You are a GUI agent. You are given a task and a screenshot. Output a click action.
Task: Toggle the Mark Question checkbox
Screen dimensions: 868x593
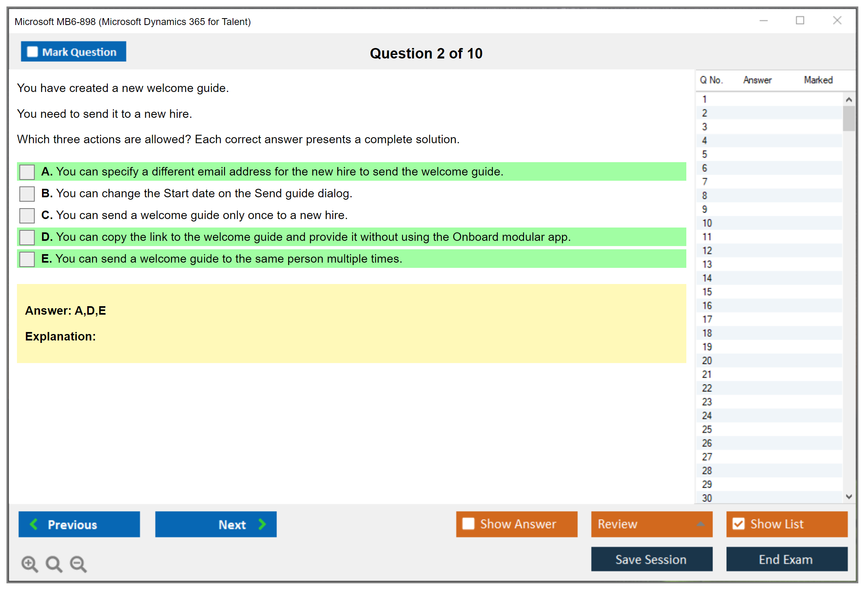(32, 52)
